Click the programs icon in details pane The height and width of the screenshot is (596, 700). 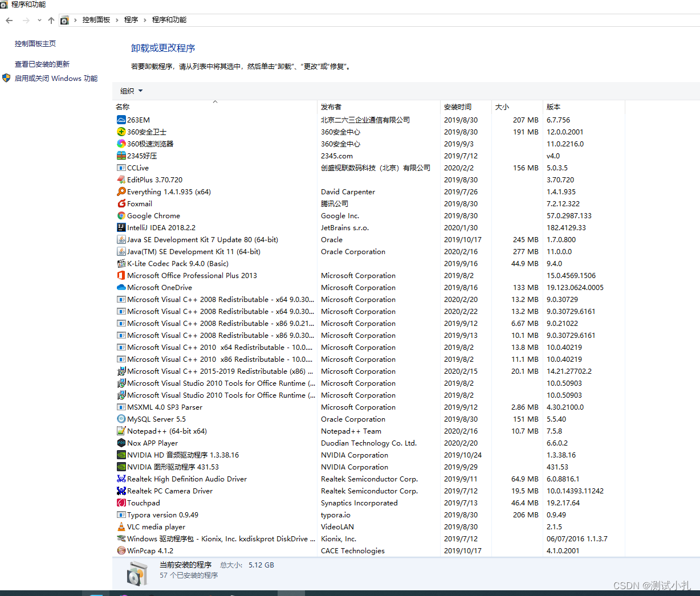(137, 573)
